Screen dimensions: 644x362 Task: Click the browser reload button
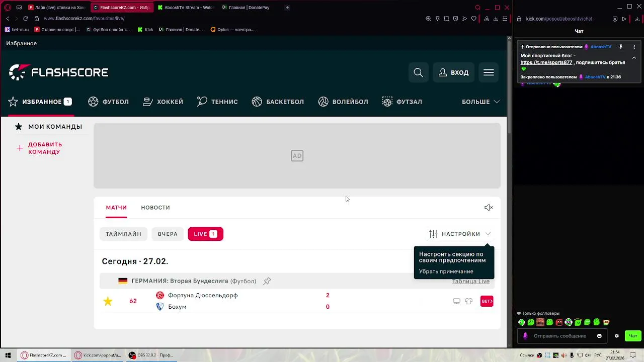(x=25, y=19)
